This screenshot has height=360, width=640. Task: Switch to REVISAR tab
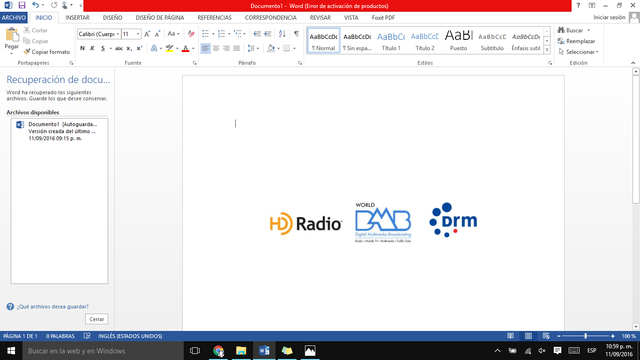[320, 18]
